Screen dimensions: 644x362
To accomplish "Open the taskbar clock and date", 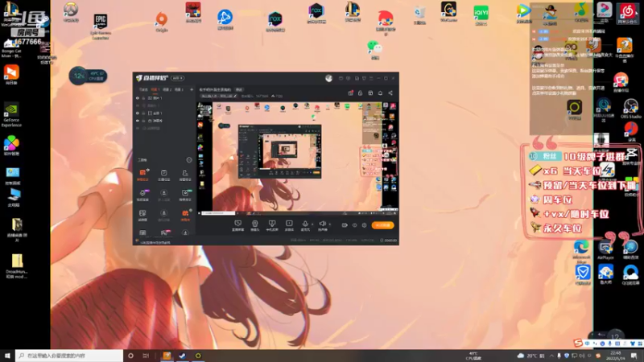I will tap(615, 356).
